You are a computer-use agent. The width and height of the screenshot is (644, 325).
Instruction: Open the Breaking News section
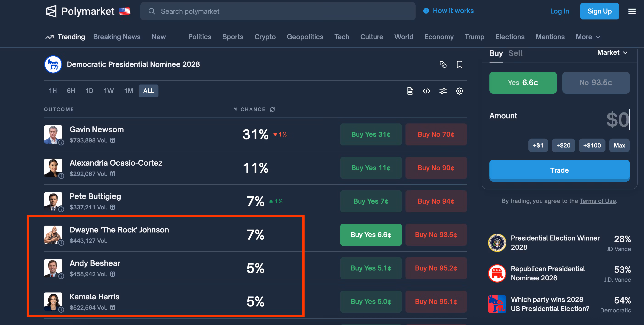coord(117,37)
